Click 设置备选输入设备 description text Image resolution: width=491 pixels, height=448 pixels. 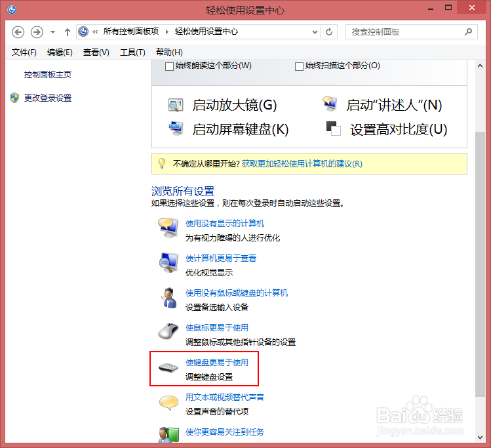[x=217, y=308]
